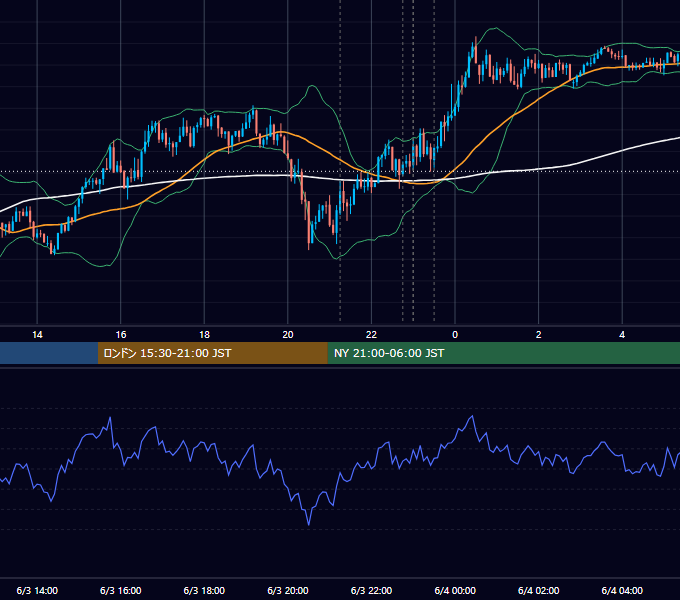Click the 6/3 20:00 date label

288,591
